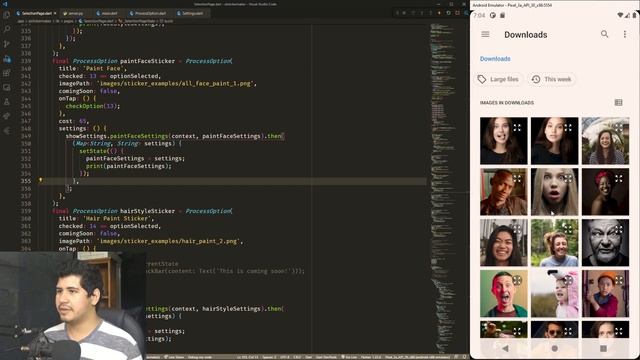Click the VS Code minimap code overview
The width and height of the screenshot is (640, 360).
pyautogui.click(x=449, y=188)
